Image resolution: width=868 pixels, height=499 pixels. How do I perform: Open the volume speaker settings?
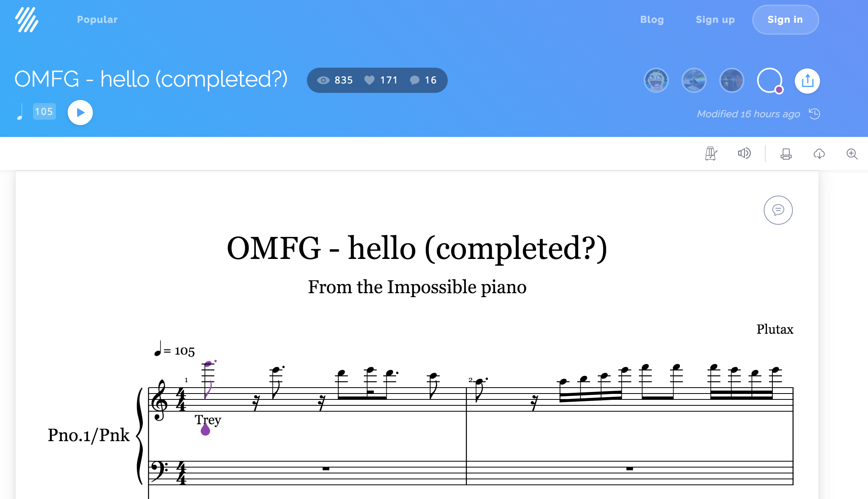coord(744,153)
